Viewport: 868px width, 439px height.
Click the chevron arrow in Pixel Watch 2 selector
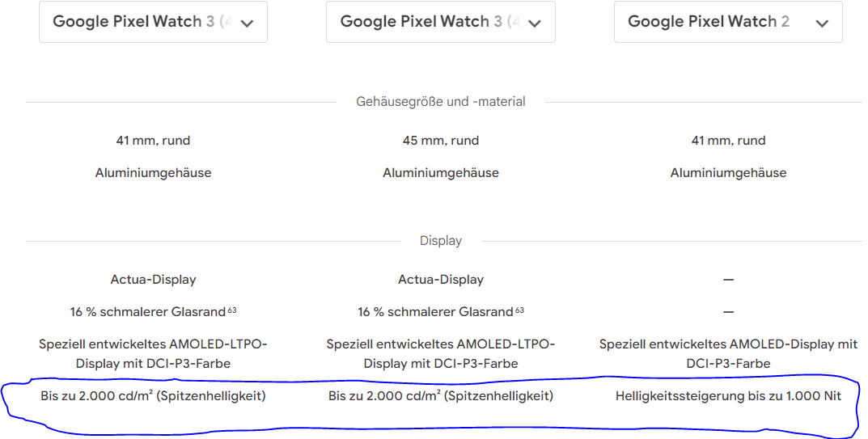(822, 23)
